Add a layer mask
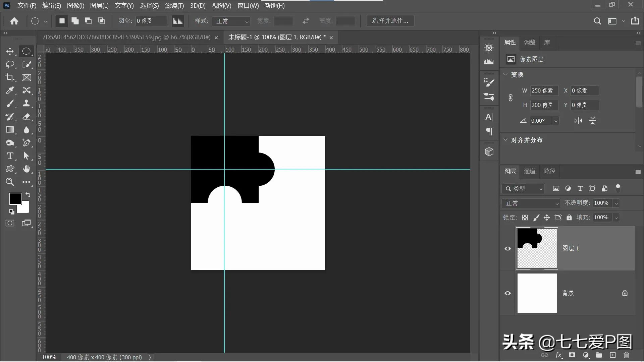This screenshot has height=362, width=644. pyautogui.click(x=572, y=355)
